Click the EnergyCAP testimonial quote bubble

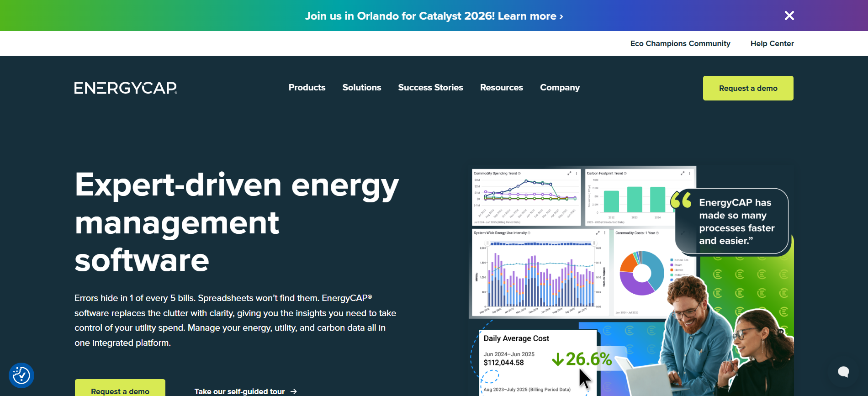coord(732,221)
